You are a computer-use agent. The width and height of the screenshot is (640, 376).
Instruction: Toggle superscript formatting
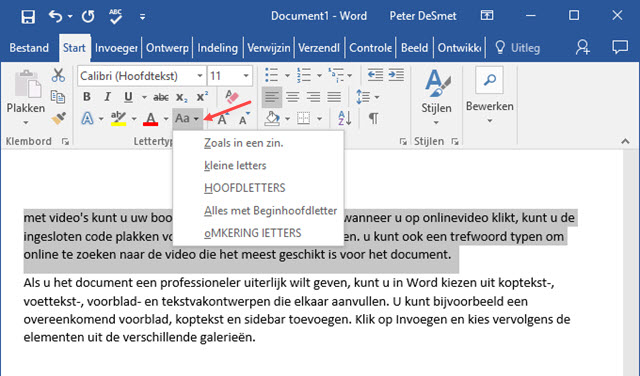[x=202, y=97]
